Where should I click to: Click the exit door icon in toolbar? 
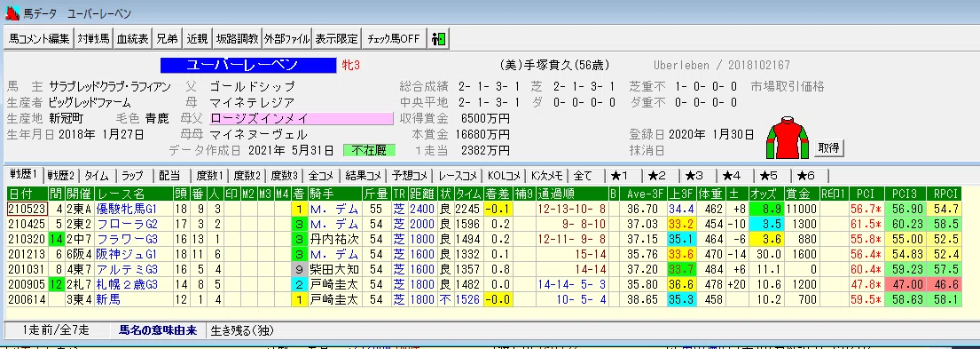point(438,39)
